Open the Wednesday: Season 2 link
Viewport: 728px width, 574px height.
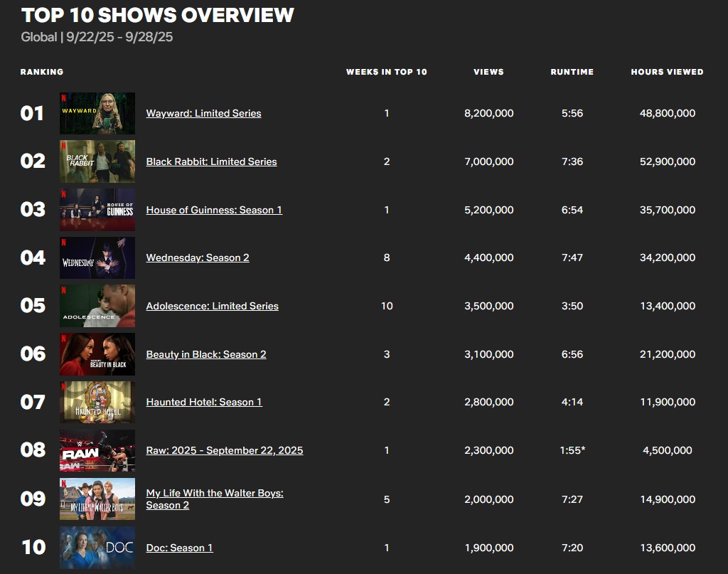pos(198,257)
